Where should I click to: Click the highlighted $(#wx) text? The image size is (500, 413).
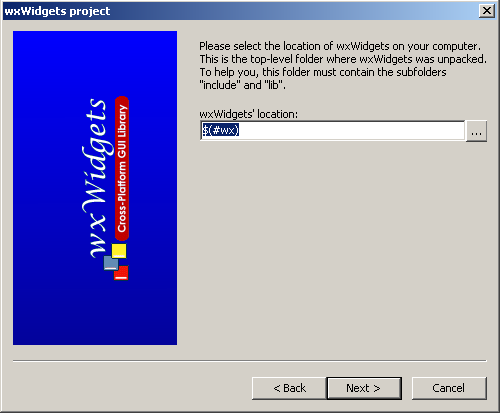coord(220,130)
